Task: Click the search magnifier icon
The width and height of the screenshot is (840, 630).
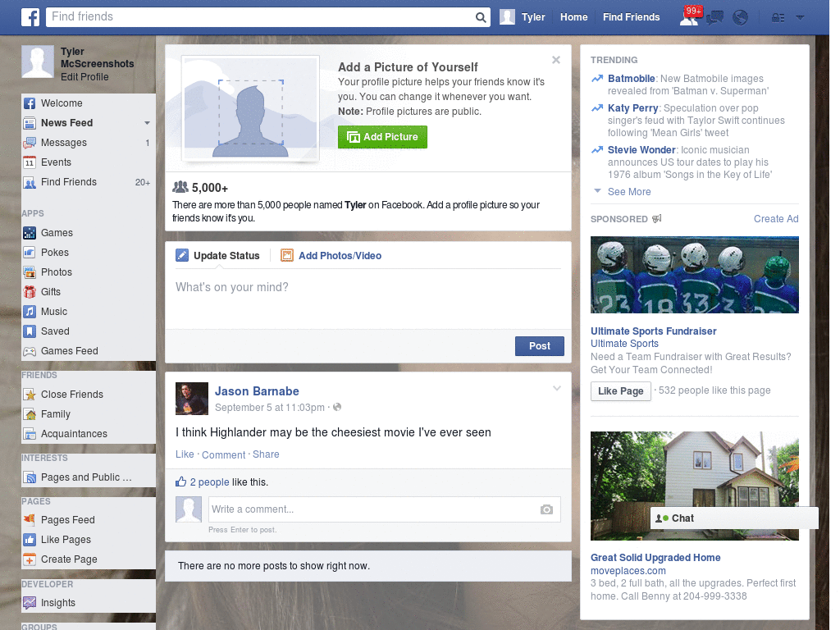Action: [x=481, y=17]
